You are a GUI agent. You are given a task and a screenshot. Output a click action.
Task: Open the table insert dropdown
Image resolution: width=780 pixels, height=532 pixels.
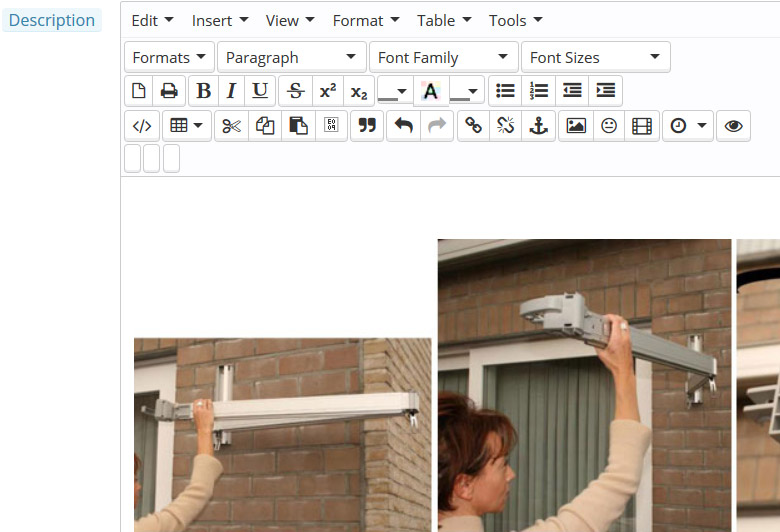(187, 126)
